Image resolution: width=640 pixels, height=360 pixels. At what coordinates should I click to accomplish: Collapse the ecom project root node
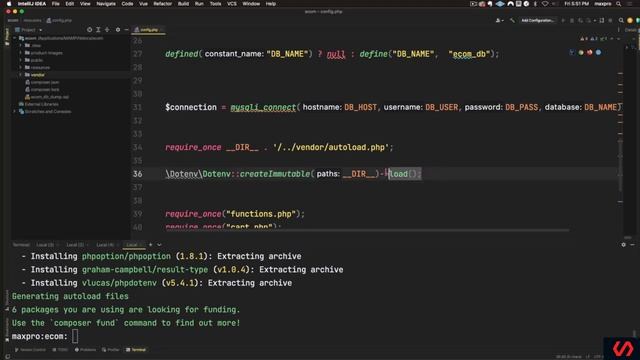15,38
